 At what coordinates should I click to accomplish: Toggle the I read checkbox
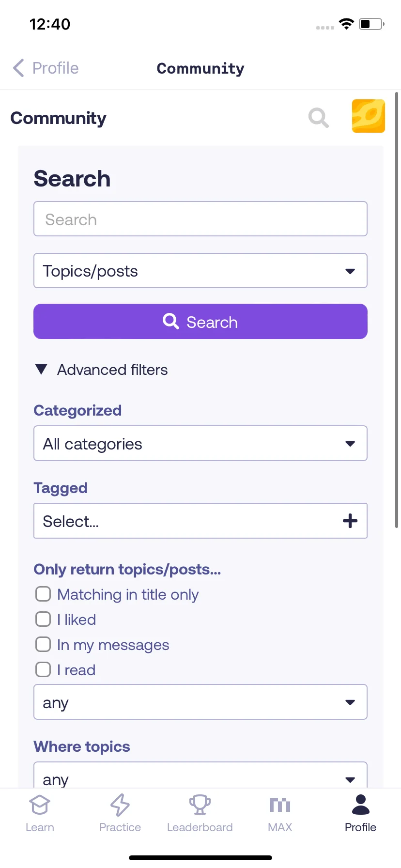(43, 669)
